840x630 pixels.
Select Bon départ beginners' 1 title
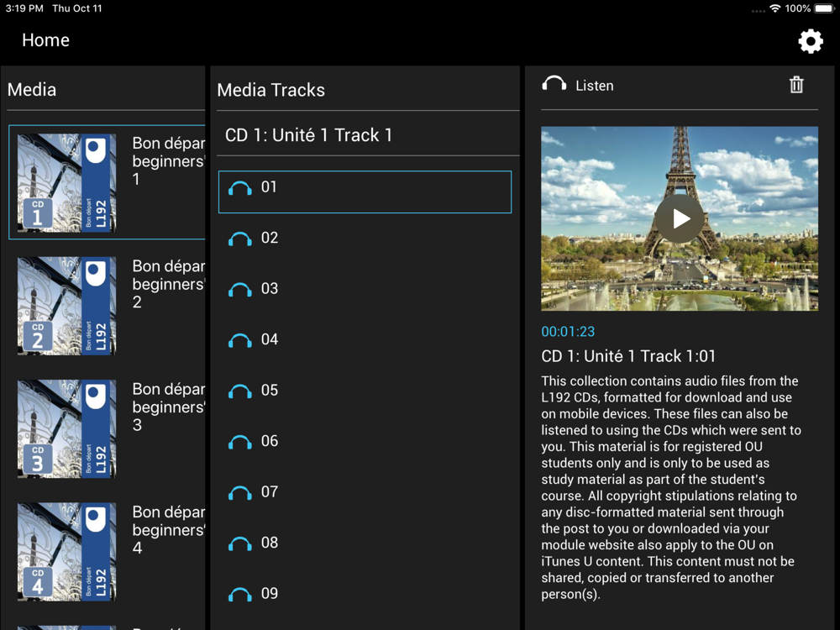click(x=169, y=160)
